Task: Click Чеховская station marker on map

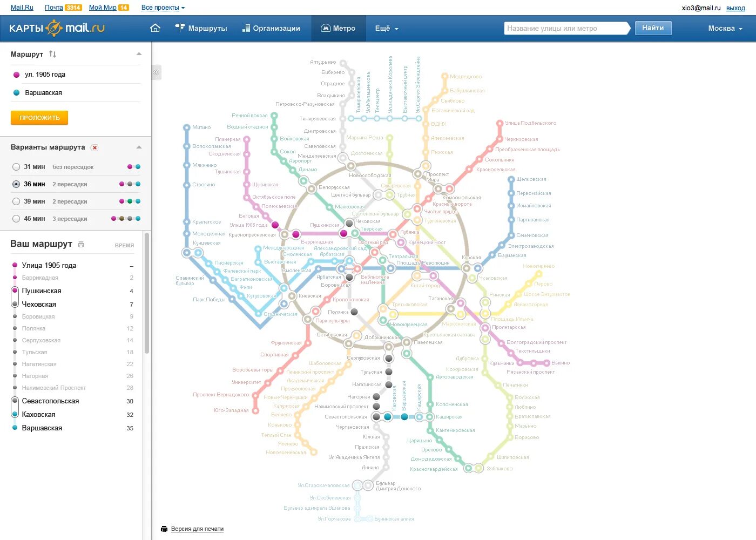Action: 349,222
